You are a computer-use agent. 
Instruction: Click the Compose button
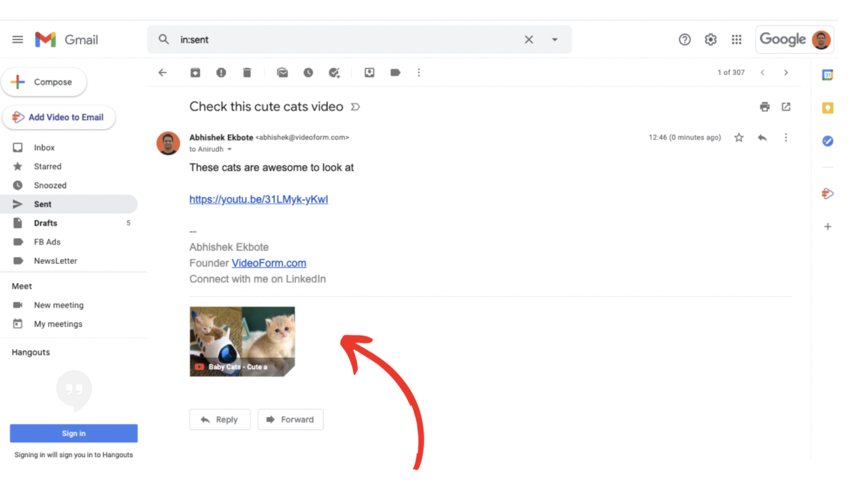click(x=44, y=82)
